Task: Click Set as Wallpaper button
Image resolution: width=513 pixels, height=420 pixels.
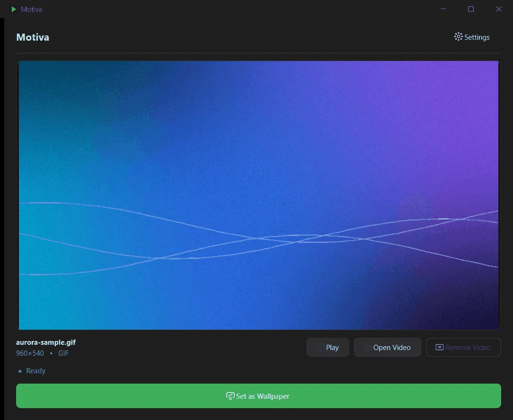Action: tap(258, 396)
